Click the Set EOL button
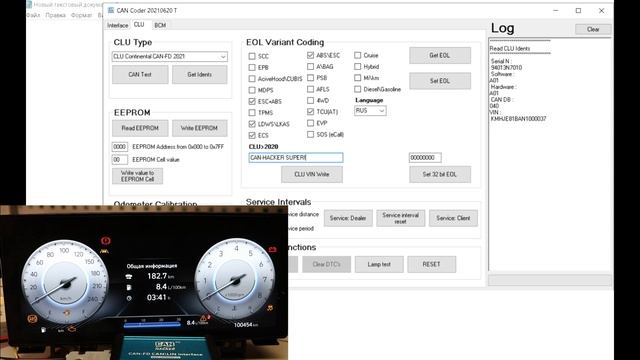 [440, 81]
